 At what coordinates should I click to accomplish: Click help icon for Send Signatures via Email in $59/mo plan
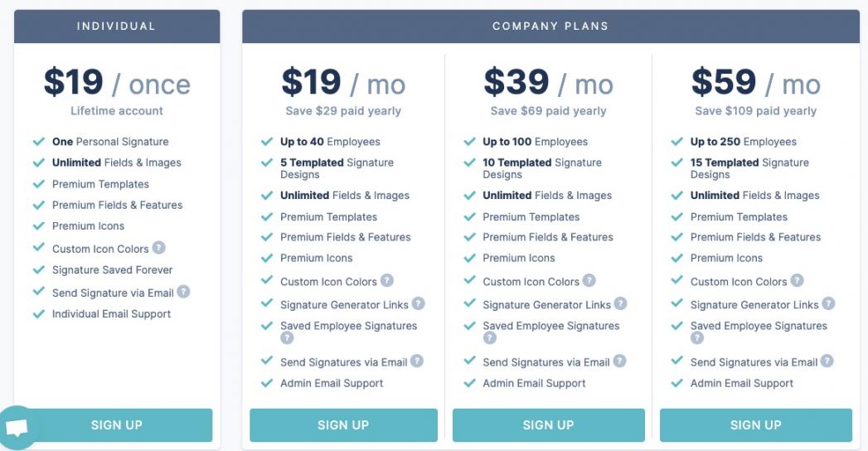click(827, 361)
